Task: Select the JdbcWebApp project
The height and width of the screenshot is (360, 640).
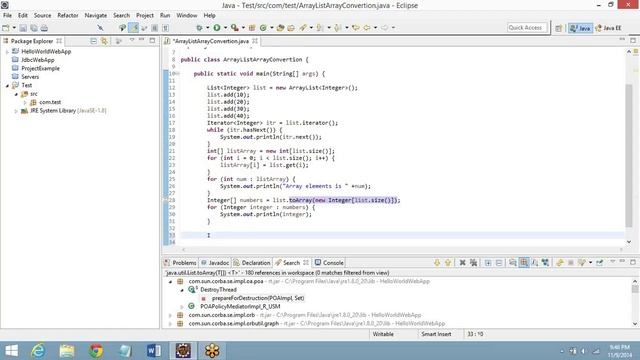Action: click(x=38, y=60)
